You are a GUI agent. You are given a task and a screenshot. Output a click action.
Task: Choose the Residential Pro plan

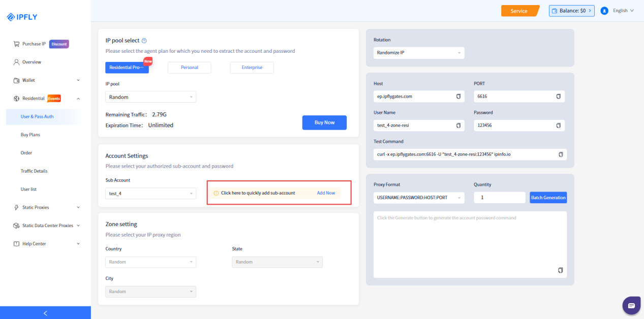[127, 68]
